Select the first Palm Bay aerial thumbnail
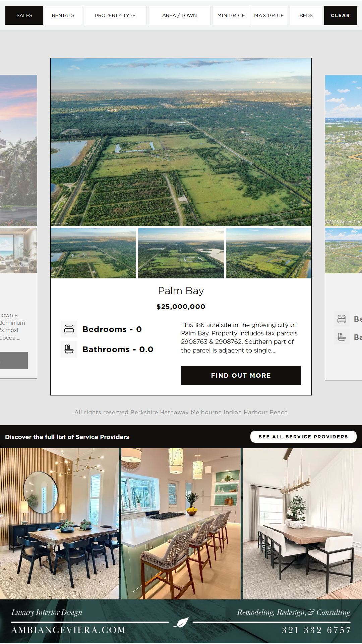 (x=93, y=253)
